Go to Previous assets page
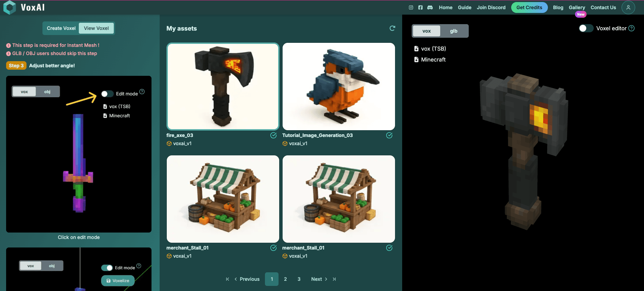 click(247, 279)
